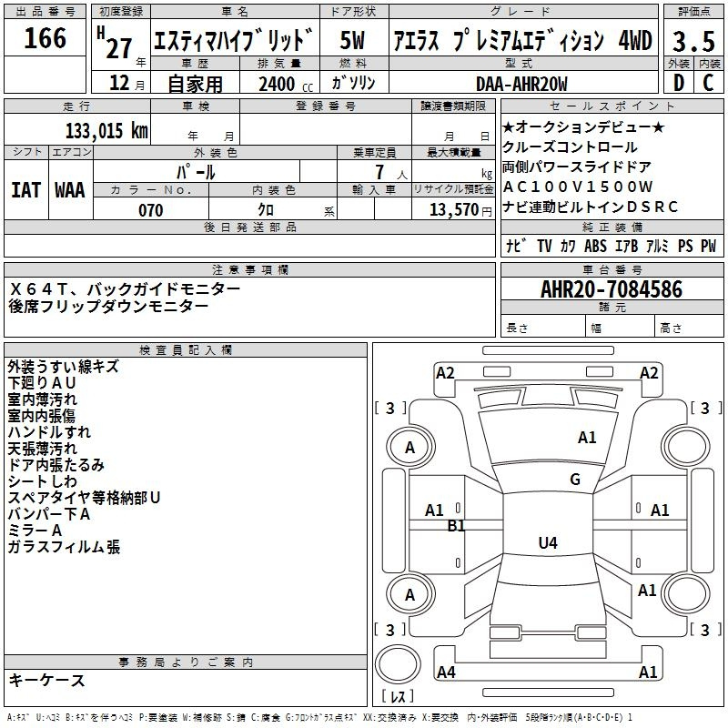Select the U4 roof dent marker
This screenshot has width=728, height=728.
547,543
